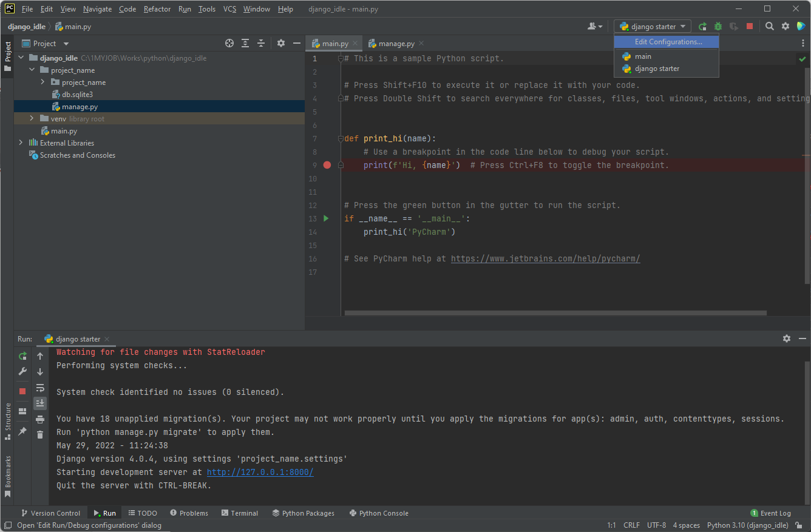Stop the server with the Run panel red square
This screenshot has width=811, height=532.
point(22,391)
